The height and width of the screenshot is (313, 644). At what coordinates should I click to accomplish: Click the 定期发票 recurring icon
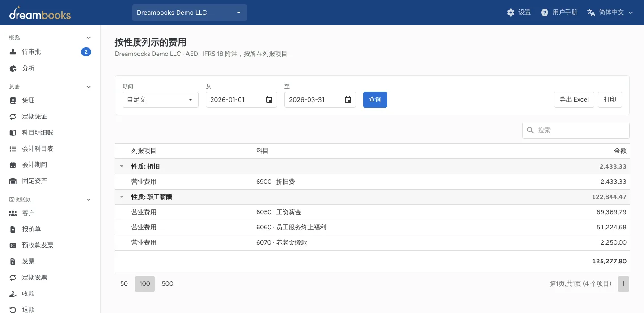[13, 277]
